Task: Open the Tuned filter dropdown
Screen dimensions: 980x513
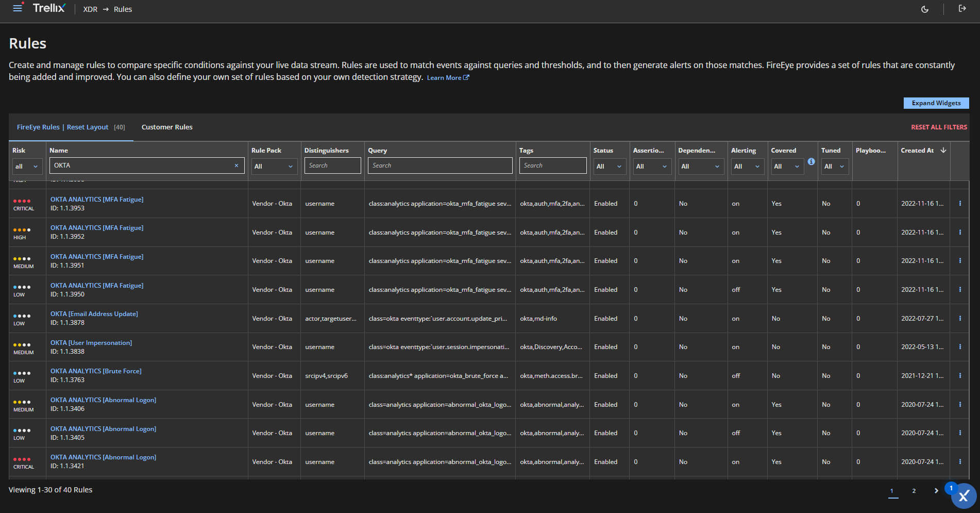Action: [x=835, y=167]
